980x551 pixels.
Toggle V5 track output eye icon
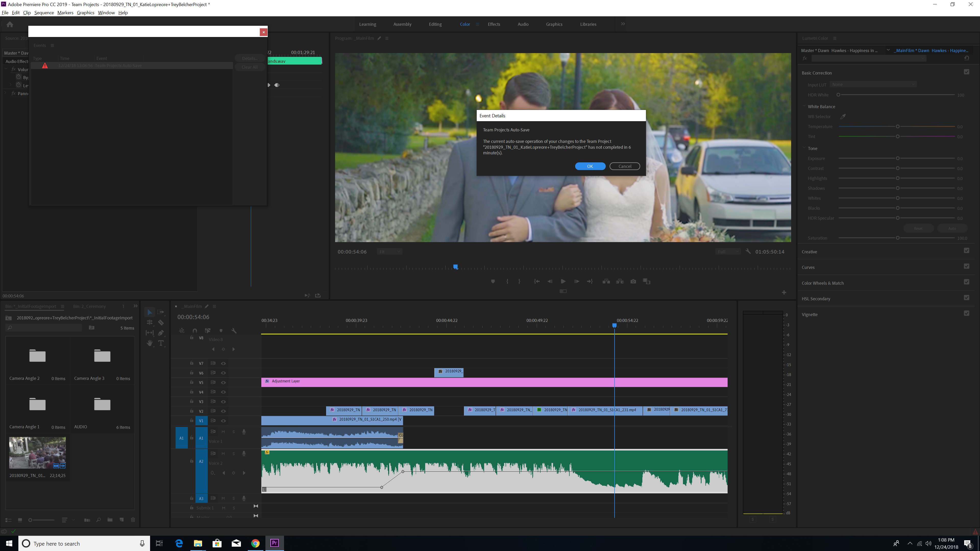[x=223, y=383]
